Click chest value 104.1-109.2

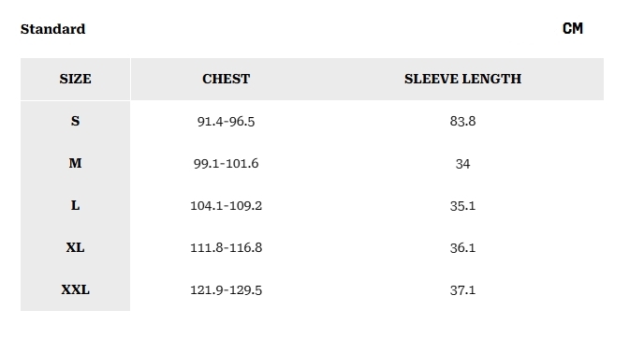tap(226, 205)
